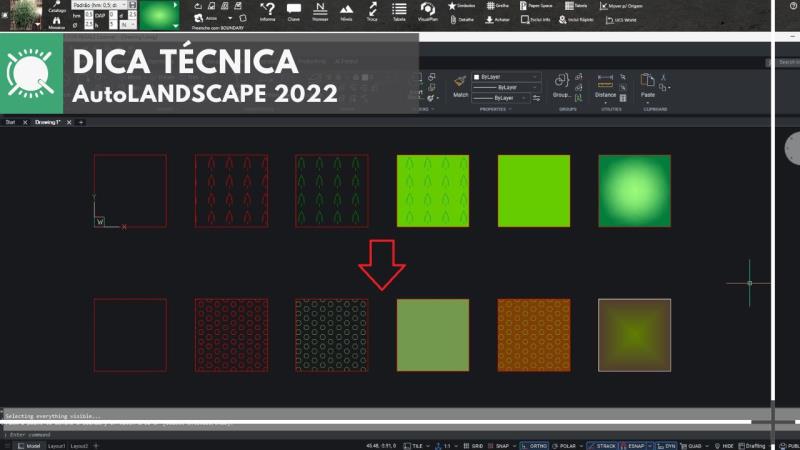Viewport: 800px width, 450px height.
Task: Click the hm value input field
Action: (x=89, y=15)
